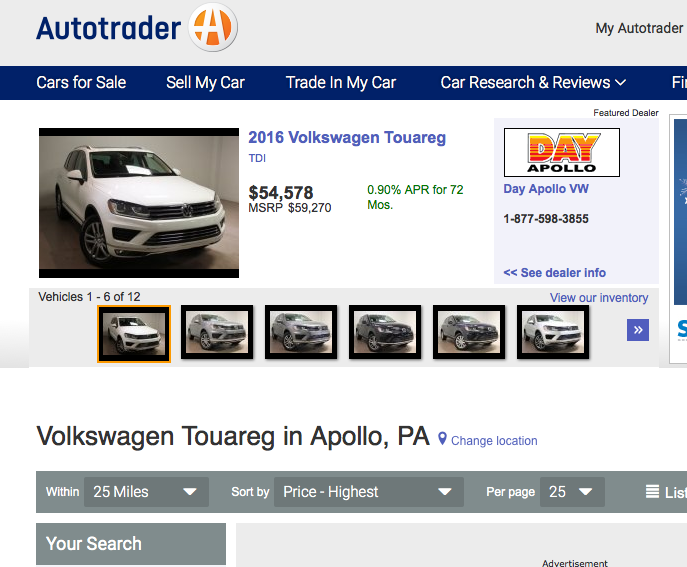Open the Per page 25 dropdown
Viewport: 687px width, 567px height.
pyautogui.click(x=571, y=492)
